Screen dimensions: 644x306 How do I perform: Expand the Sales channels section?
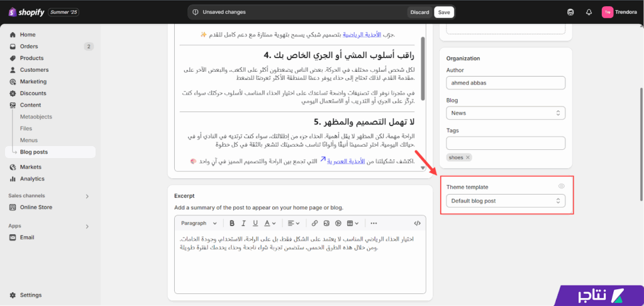pyautogui.click(x=87, y=196)
